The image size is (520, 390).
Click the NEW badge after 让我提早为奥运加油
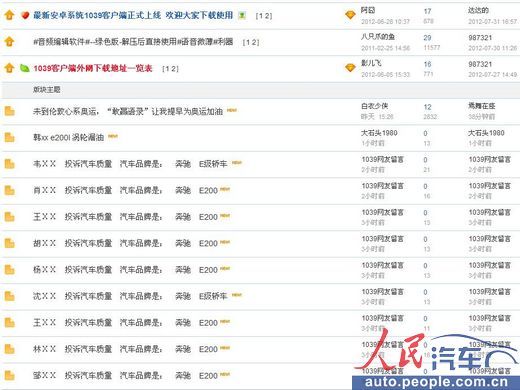[x=232, y=110]
